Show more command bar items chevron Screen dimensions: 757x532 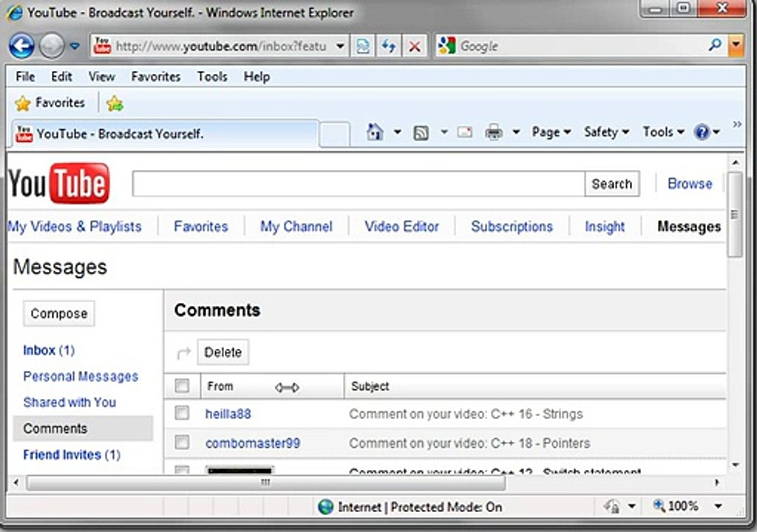pos(737,125)
